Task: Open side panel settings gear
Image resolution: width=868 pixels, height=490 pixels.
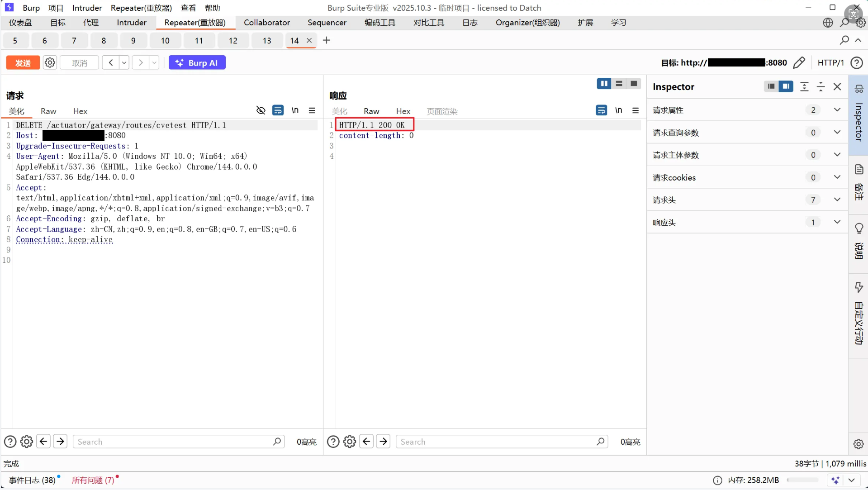Action: (x=859, y=444)
